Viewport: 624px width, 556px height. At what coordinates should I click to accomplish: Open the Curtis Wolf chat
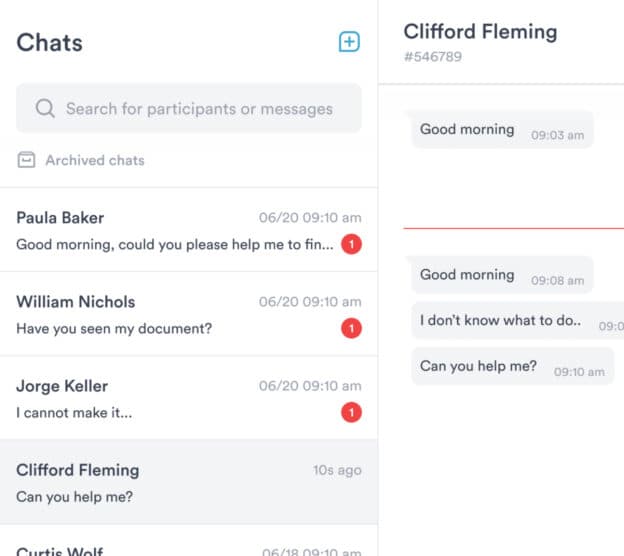(170, 548)
